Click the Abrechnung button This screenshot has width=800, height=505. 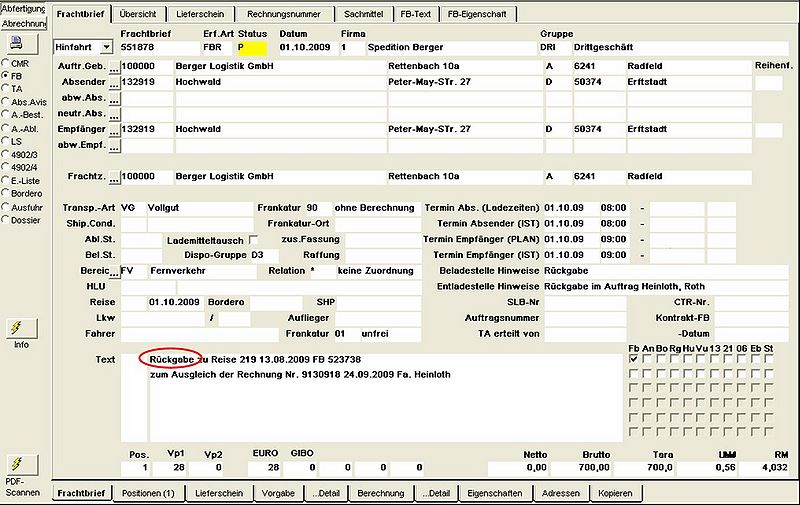click(23, 23)
